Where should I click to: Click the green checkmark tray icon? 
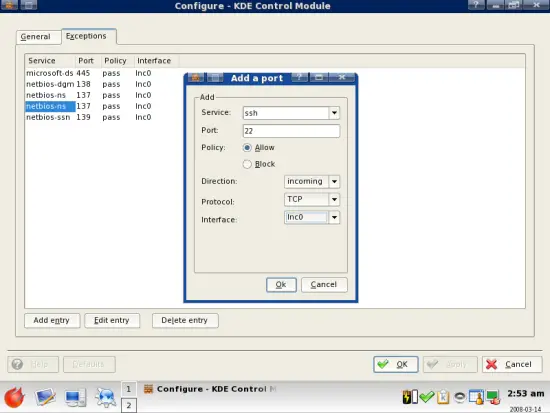pos(427,397)
